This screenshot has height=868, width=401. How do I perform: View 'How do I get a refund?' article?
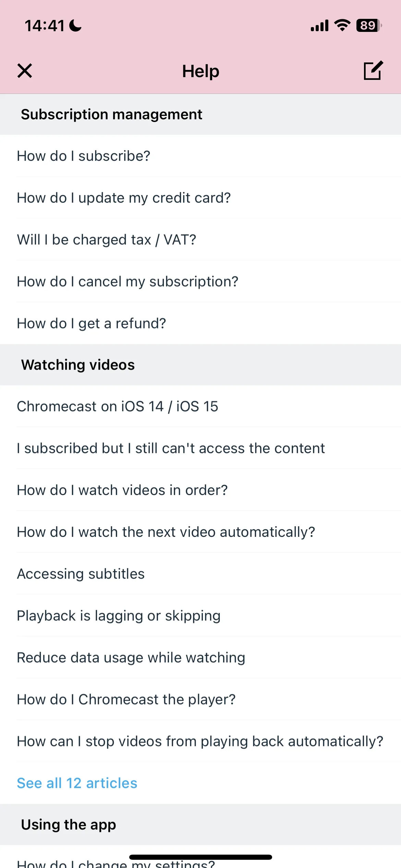click(200, 323)
